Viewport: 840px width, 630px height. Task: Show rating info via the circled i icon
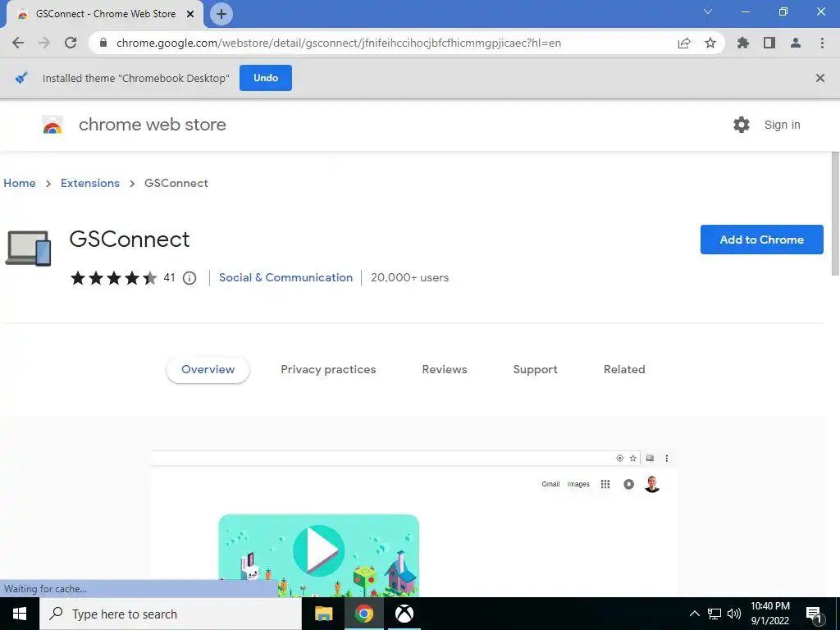tap(189, 278)
